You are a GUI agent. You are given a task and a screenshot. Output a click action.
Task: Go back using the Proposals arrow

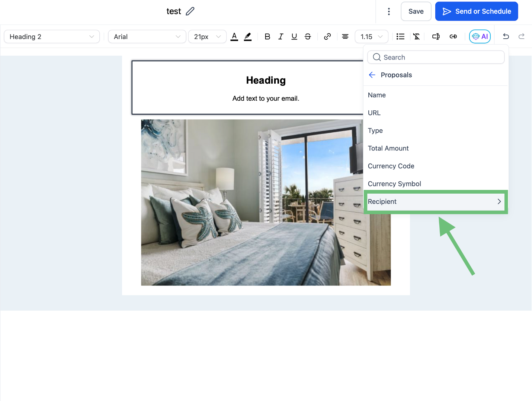[x=372, y=75]
